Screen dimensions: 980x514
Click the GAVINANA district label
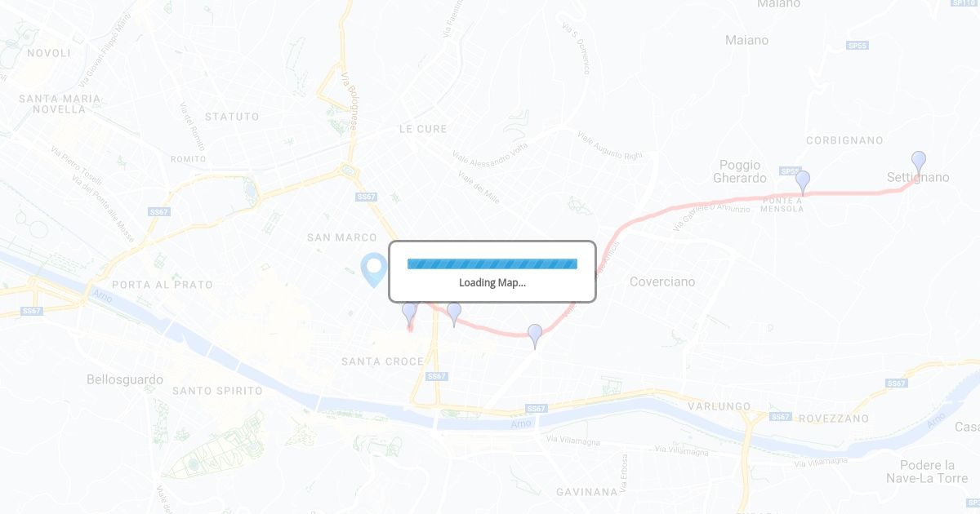tap(587, 492)
